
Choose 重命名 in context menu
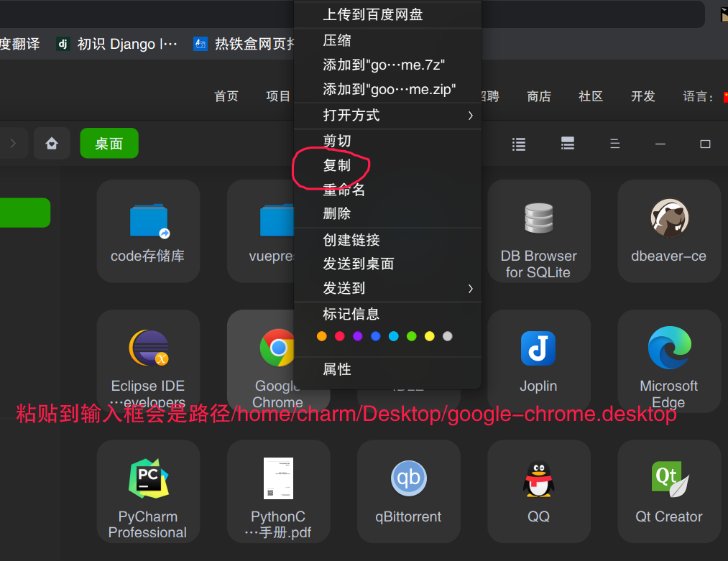tap(387, 190)
